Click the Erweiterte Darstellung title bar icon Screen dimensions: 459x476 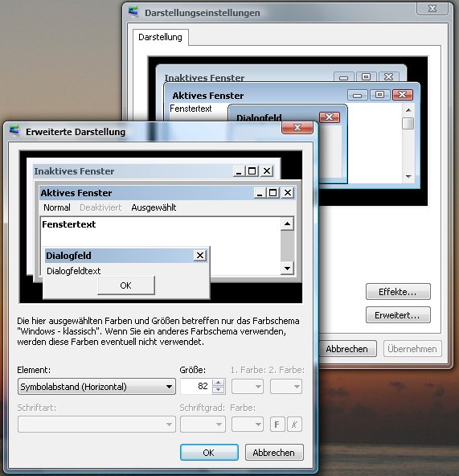(x=14, y=131)
